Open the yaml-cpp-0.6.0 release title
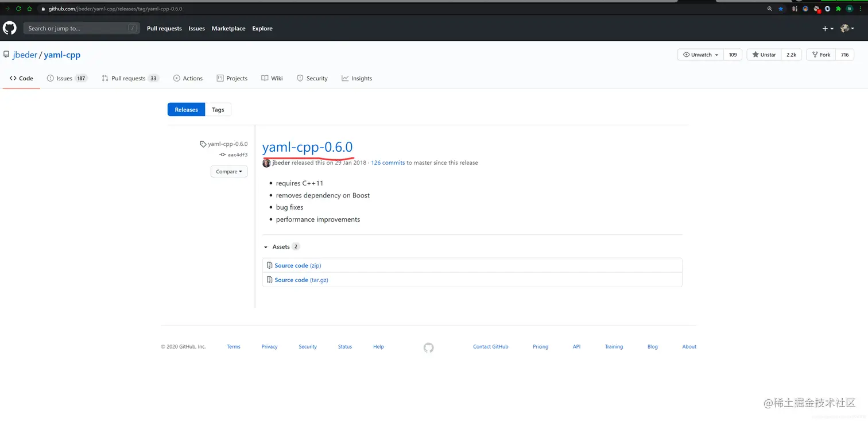Screen dimensions: 868x421 [x=307, y=147]
